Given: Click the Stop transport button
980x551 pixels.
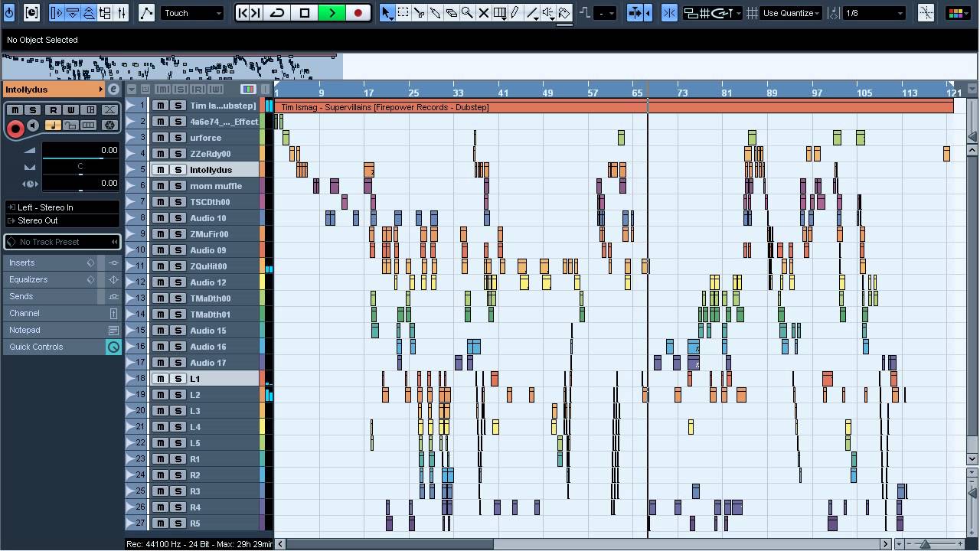Looking at the screenshot, I should (x=305, y=13).
